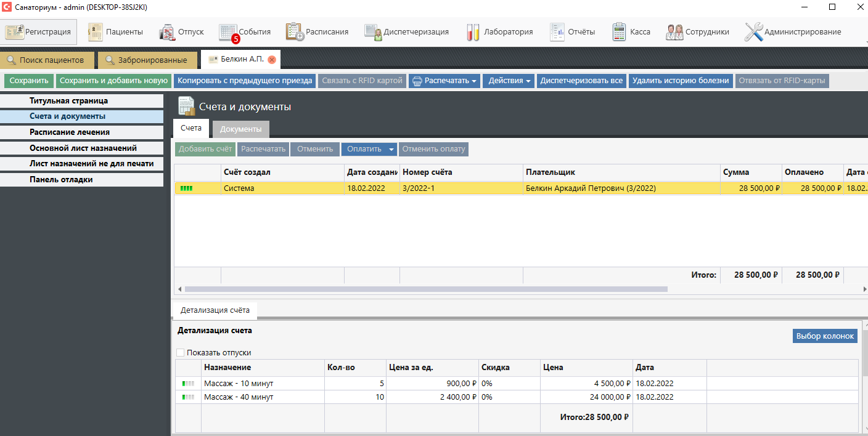Viewport: 868px width, 436px height.
Task: Close the Белкин А.П. tab
Action: coord(272,60)
